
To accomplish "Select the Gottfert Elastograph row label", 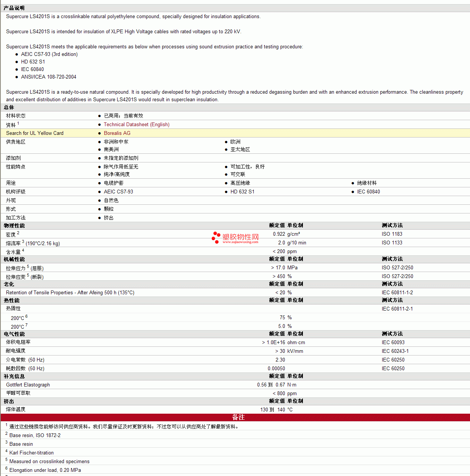I will pyautogui.click(x=28, y=385).
